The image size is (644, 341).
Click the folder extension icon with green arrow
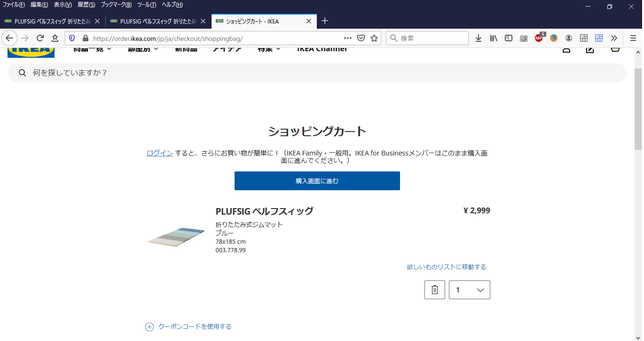tap(524, 38)
